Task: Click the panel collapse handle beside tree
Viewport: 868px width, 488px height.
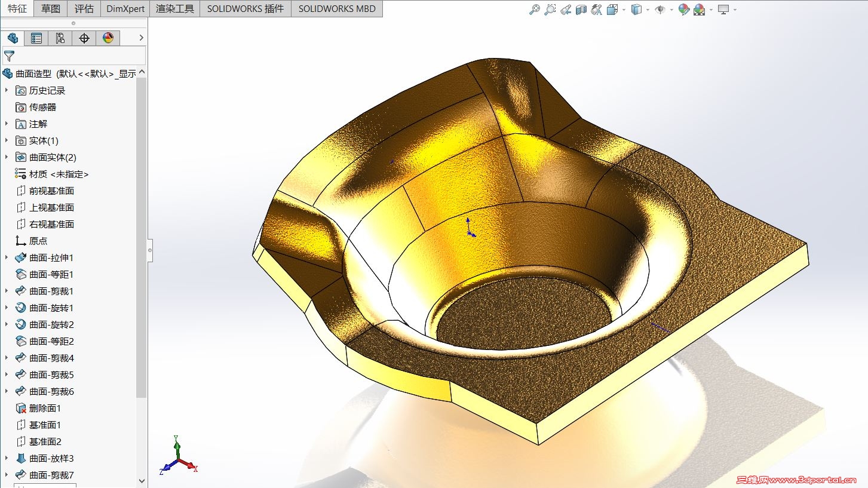Action: point(150,250)
